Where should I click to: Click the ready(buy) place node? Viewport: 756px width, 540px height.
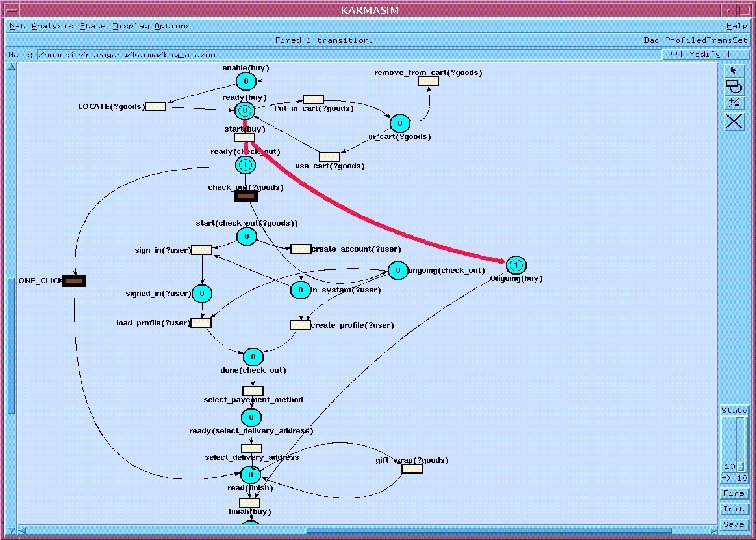(245, 111)
